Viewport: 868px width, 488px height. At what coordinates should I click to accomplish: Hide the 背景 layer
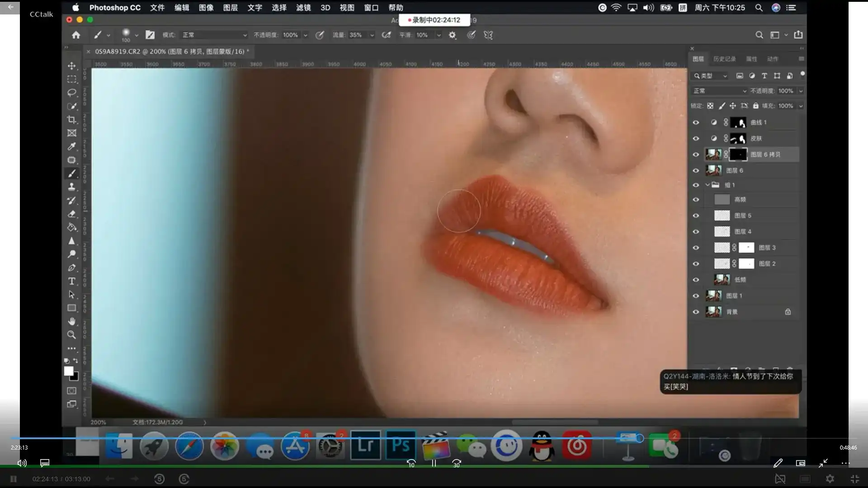tap(696, 312)
